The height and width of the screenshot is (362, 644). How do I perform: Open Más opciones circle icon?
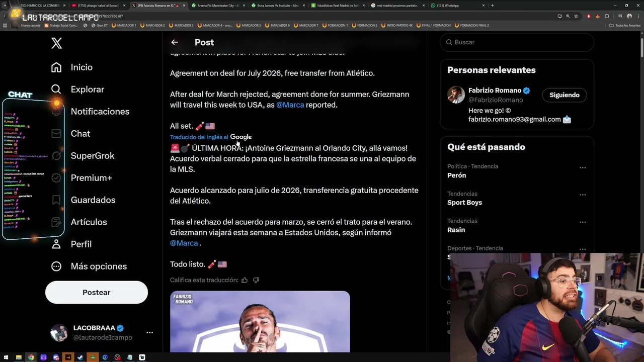click(56, 266)
